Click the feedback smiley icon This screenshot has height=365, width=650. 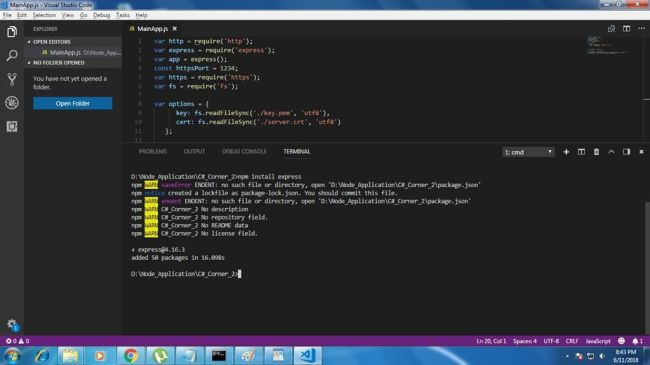click(621, 341)
